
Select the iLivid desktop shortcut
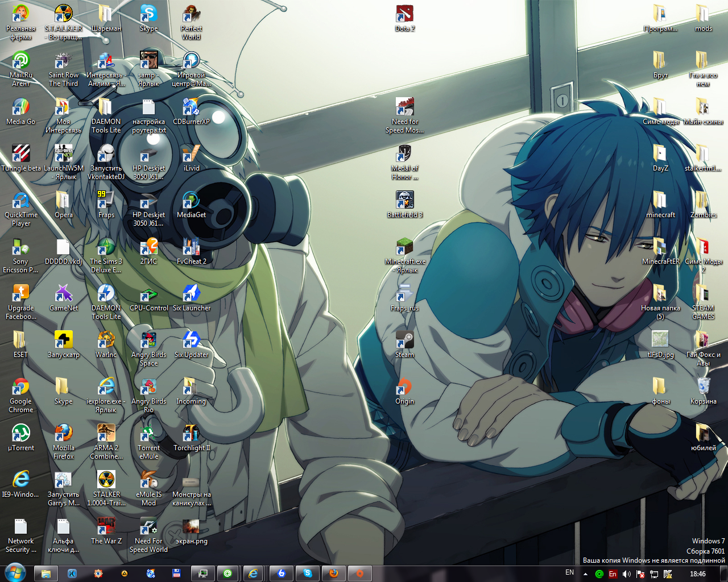(191, 157)
